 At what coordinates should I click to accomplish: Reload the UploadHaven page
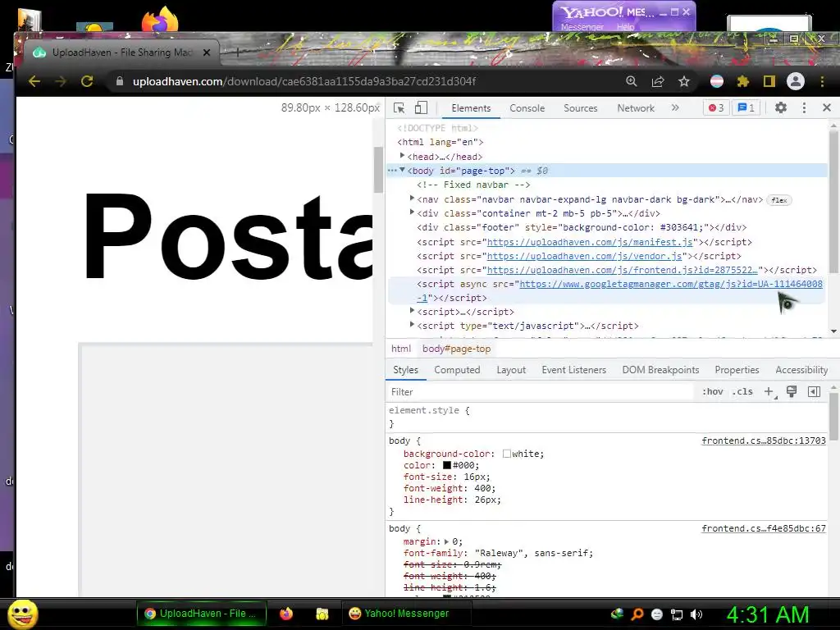(87, 81)
